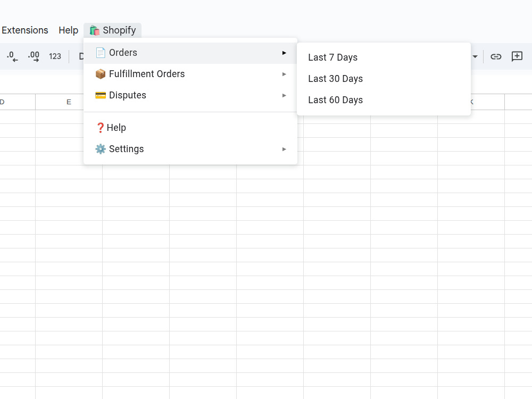532x399 pixels.
Task: Choose Last 7 Days
Action: point(384,57)
